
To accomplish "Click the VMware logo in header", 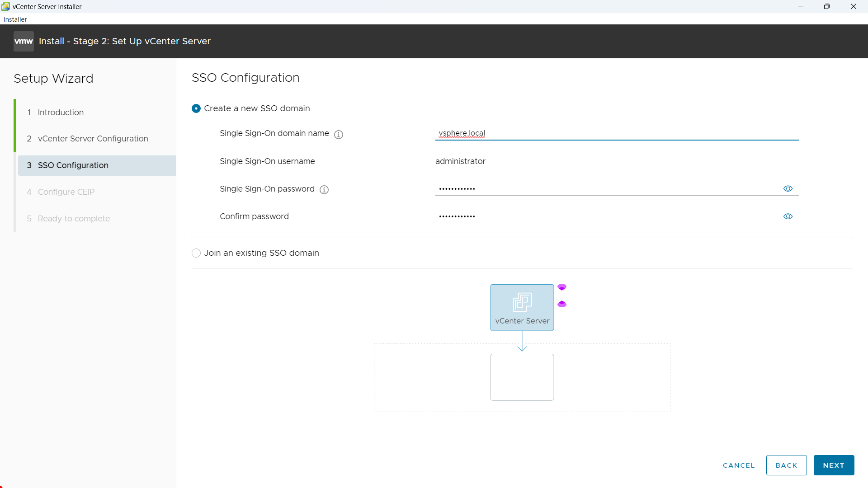I will coord(24,41).
